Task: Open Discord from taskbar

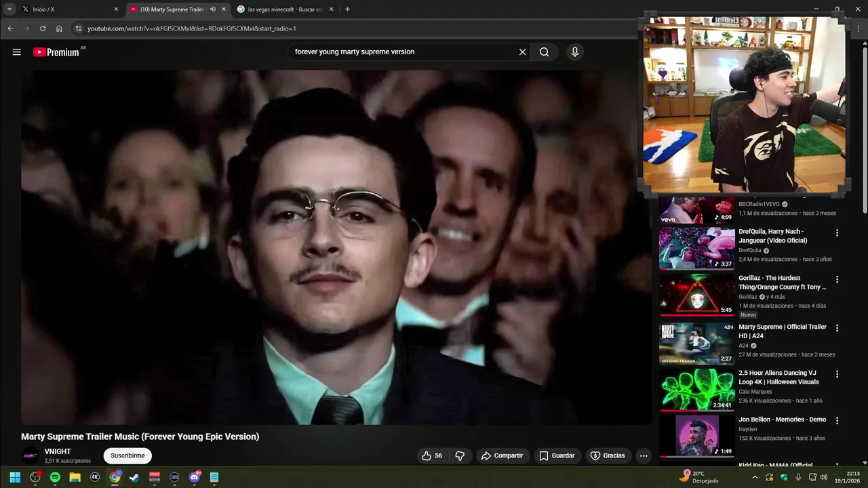Action: click(x=195, y=477)
